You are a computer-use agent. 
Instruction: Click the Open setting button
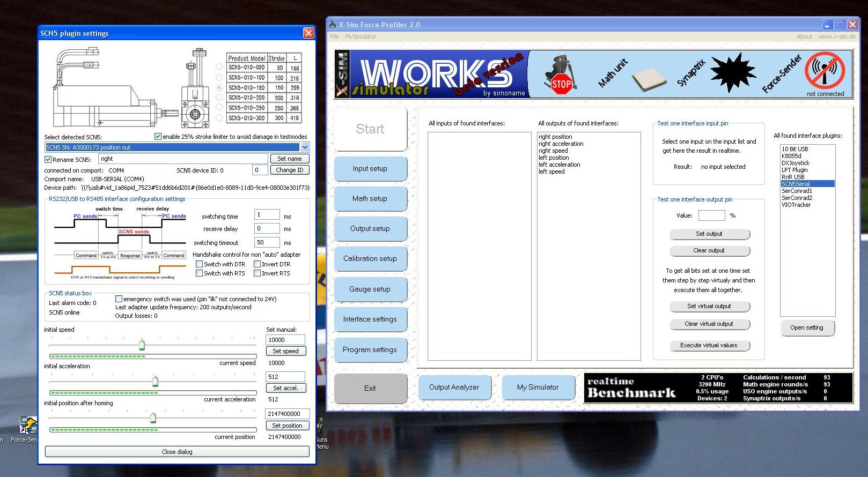click(x=807, y=328)
